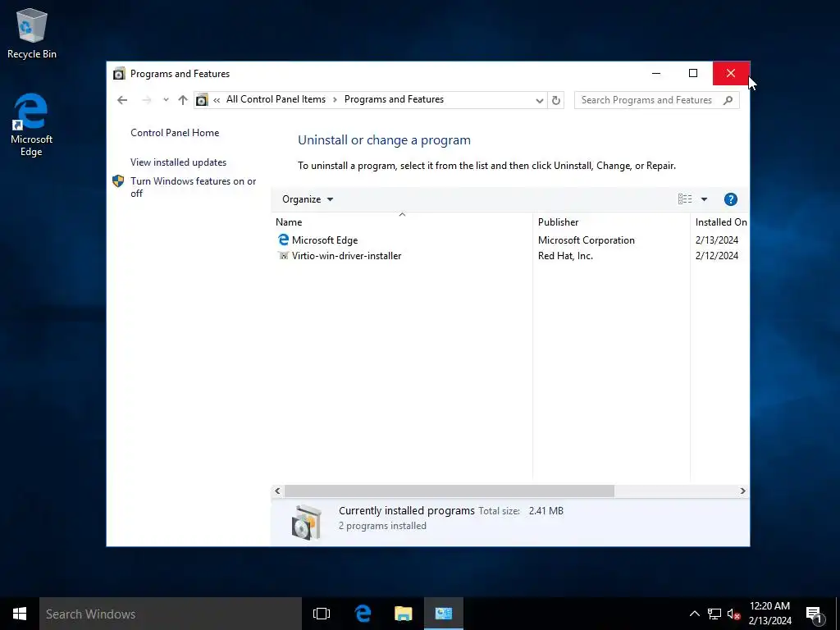The height and width of the screenshot is (630, 840).
Task: Go up one level arrow
Action: 183,99
